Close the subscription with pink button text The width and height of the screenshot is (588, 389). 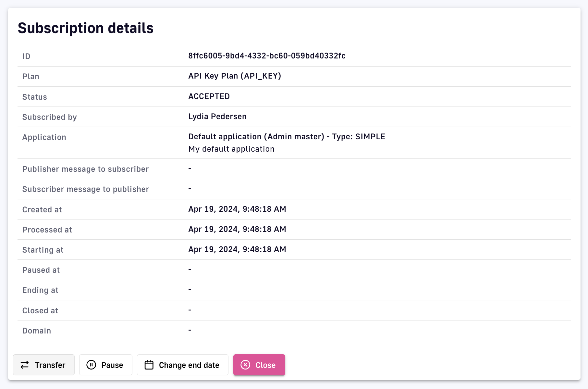point(265,365)
